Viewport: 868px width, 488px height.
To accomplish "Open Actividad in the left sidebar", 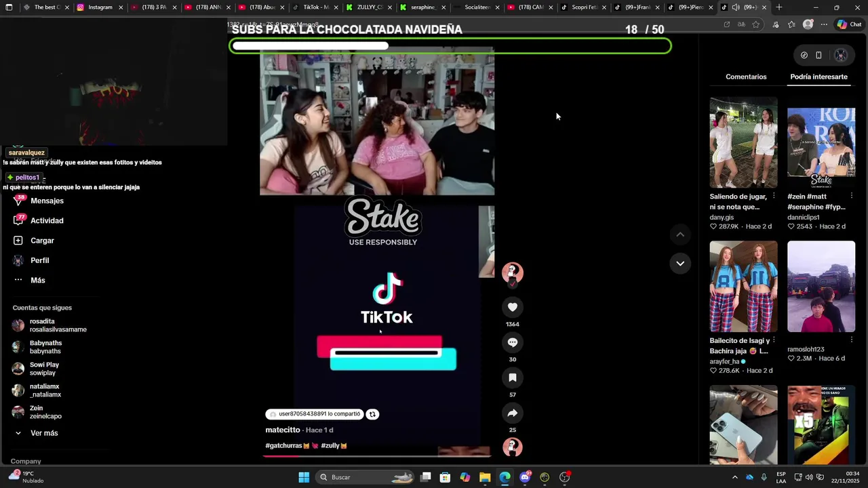I will coord(47,220).
